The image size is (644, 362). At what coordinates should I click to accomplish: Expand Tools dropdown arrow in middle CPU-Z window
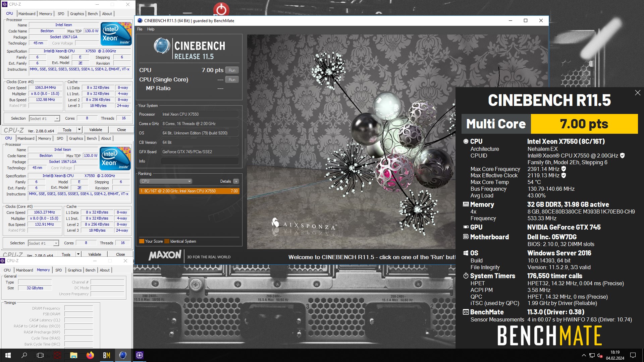(x=78, y=254)
